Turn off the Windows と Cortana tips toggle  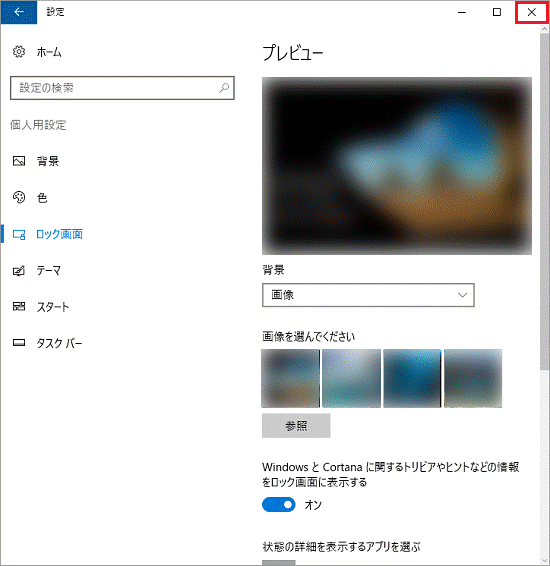pos(279,505)
